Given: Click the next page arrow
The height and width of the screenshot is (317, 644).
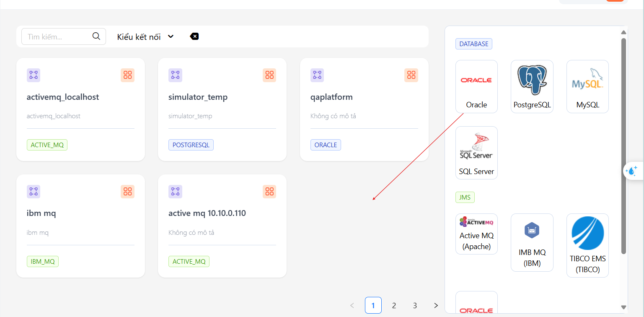Looking at the screenshot, I should 436,305.
